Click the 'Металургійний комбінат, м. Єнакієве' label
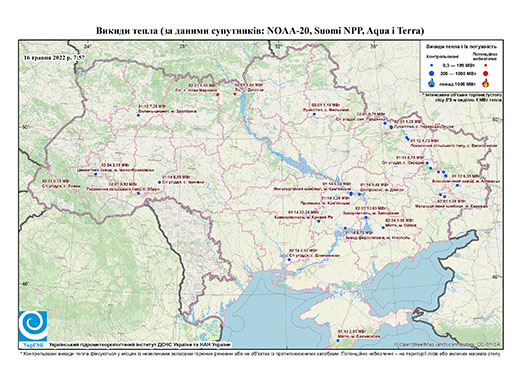This screenshot has height=368, width=520. click(452, 206)
